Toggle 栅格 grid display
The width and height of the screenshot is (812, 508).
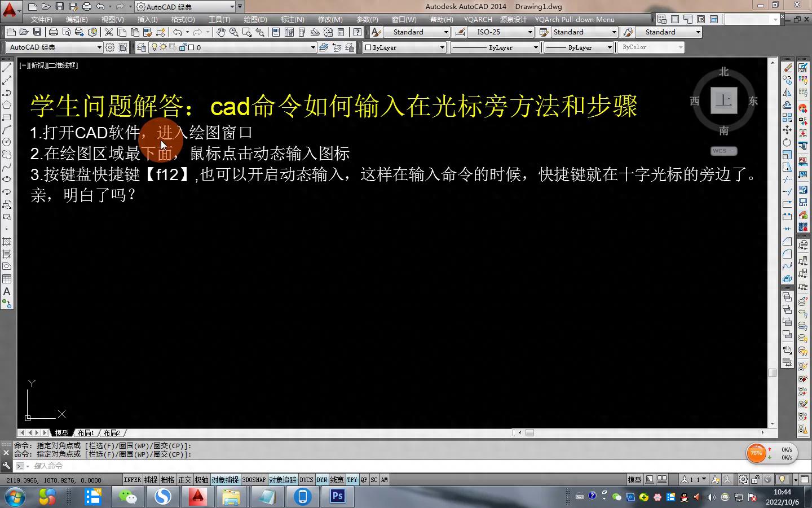[x=167, y=480]
